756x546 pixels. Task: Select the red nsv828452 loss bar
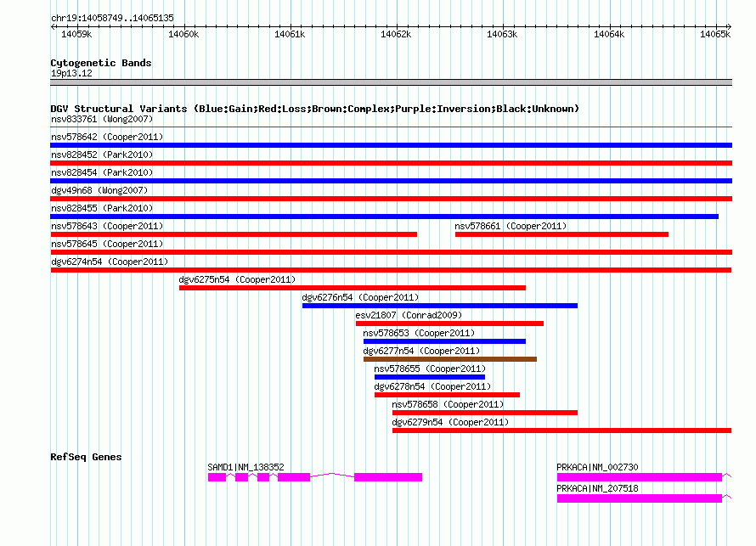[x=391, y=163]
